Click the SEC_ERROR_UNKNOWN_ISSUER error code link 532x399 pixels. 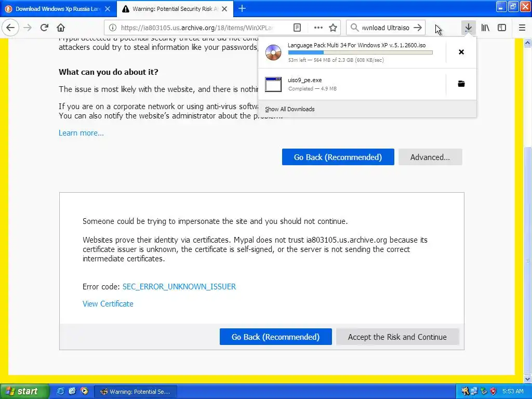179,287
